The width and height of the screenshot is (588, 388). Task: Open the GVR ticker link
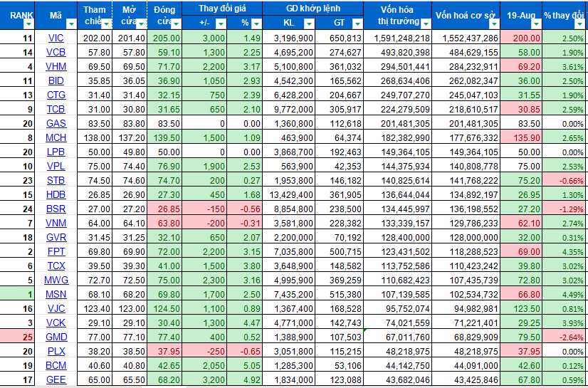[56, 238]
